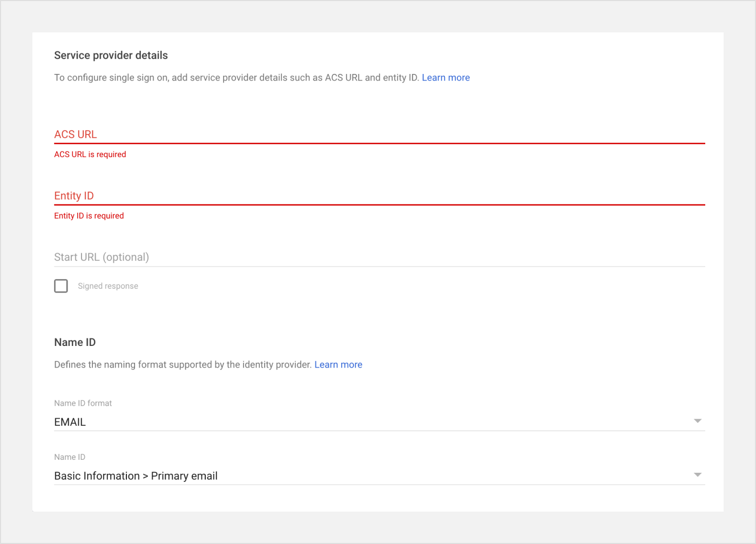This screenshot has width=756, height=544.
Task: Click the small 'Name ID' label above Primary email
Action: click(70, 457)
